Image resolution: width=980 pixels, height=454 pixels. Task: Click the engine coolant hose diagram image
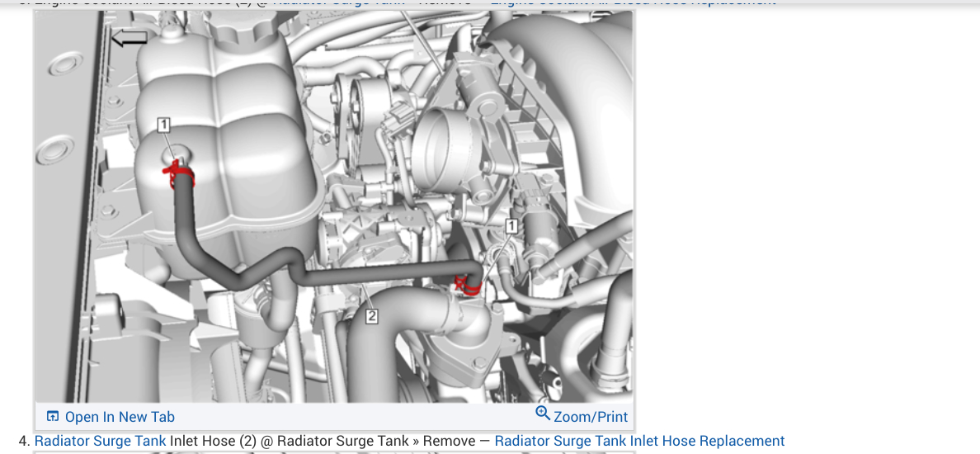[334, 206]
